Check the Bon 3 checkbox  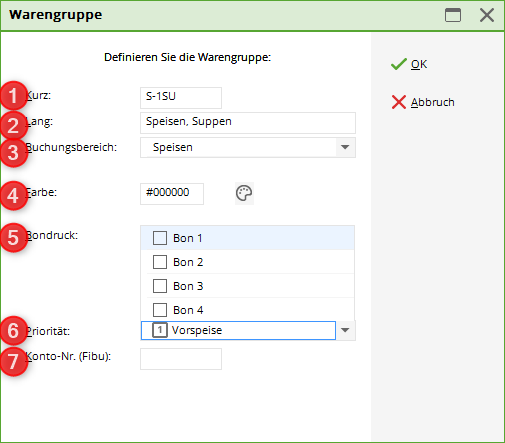pos(160,286)
